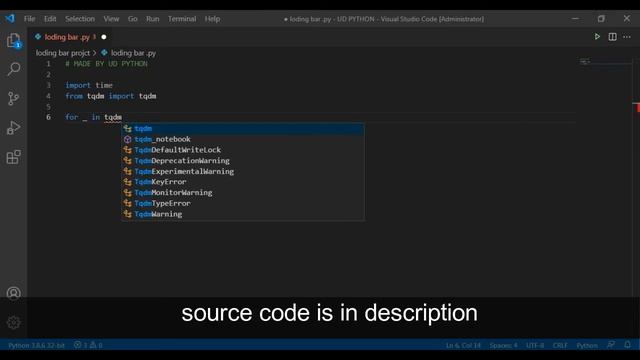Screen dimensions: 640x360
Task: Click the 'Python' language mode selector
Action: click(x=587, y=345)
